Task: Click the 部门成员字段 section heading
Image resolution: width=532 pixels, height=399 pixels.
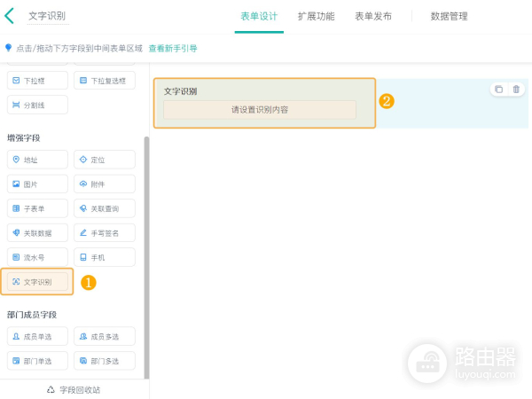Action: (x=32, y=315)
